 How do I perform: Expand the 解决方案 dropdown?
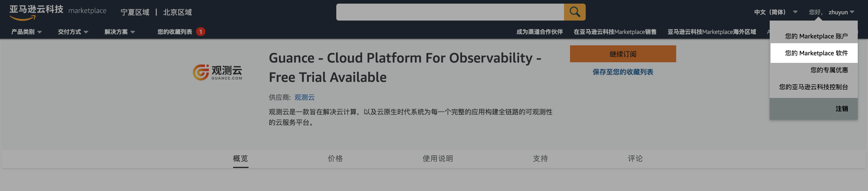point(120,32)
